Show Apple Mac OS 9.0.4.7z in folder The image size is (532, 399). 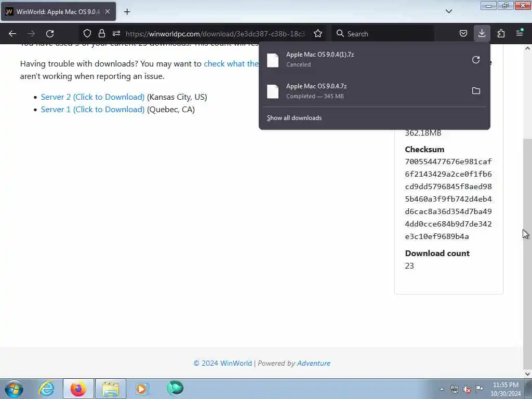click(476, 91)
